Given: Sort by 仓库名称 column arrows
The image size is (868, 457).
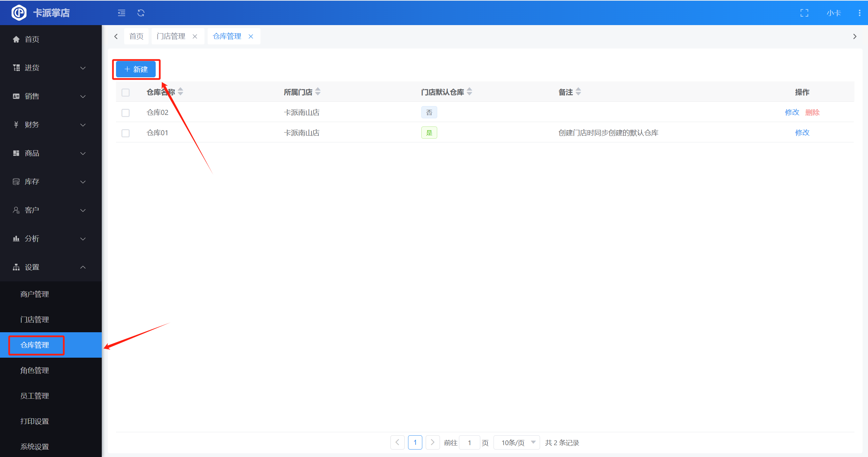Looking at the screenshot, I should click(x=180, y=92).
